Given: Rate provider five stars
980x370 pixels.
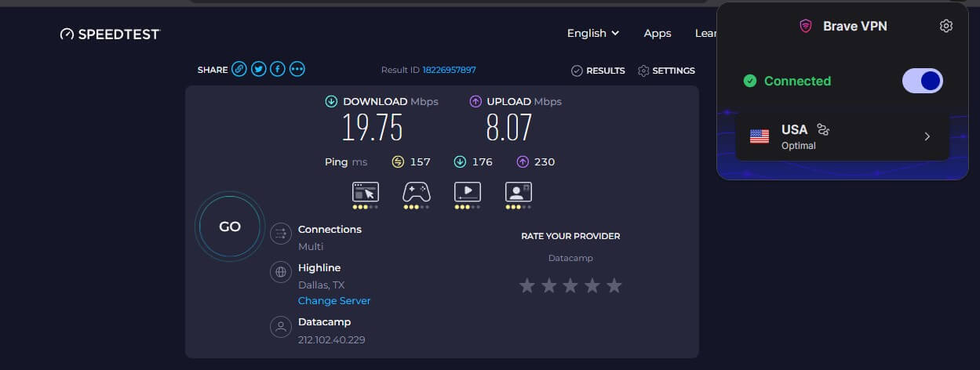Looking at the screenshot, I should click(x=614, y=285).
